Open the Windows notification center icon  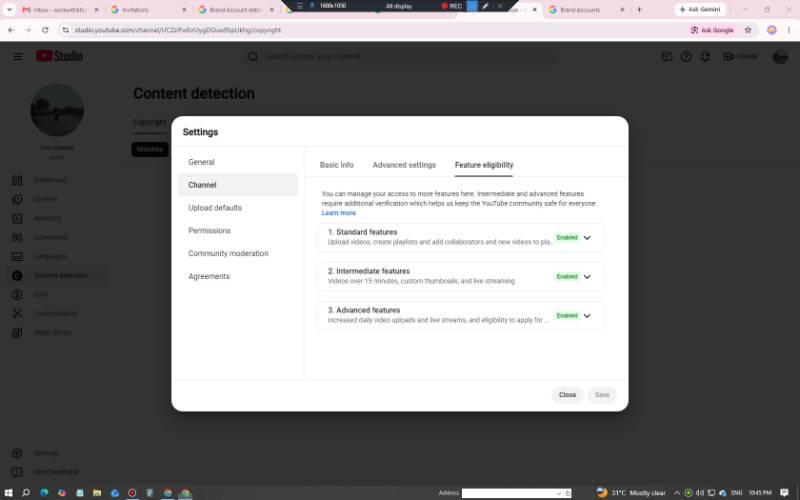tap(784, 493)
